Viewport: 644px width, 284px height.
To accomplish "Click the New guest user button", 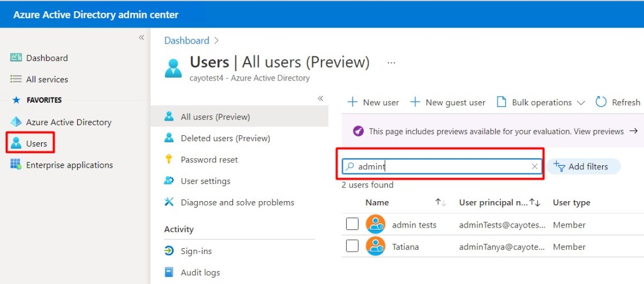I will [447, 102].
